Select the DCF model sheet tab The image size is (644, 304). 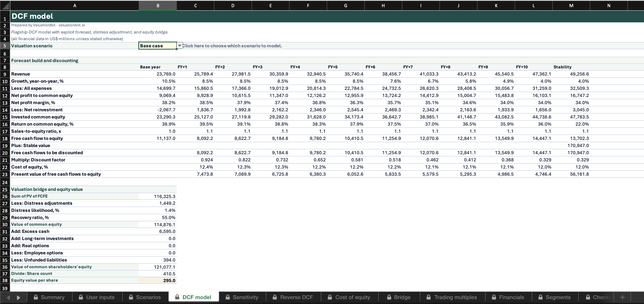pos(194,297)
